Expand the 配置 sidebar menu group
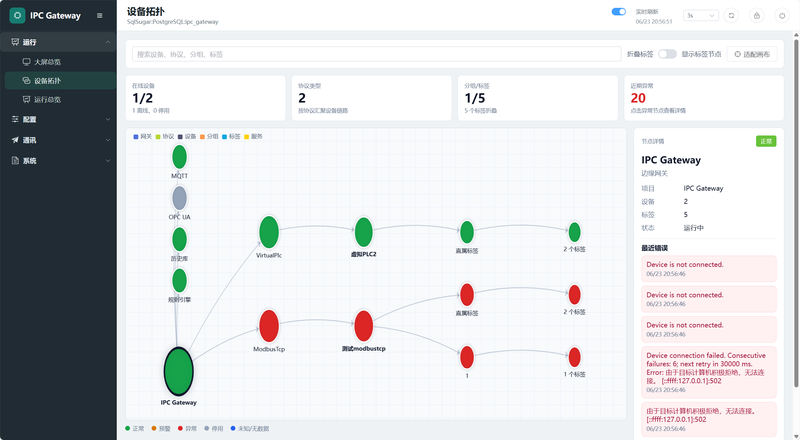This screenshot has height=440, width=800. coord(58,119)
